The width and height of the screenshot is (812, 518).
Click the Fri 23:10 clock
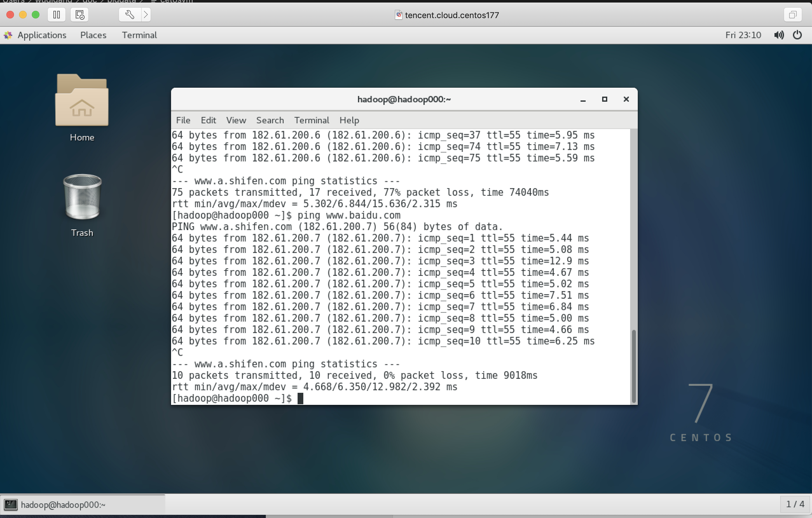pos(743,35)
